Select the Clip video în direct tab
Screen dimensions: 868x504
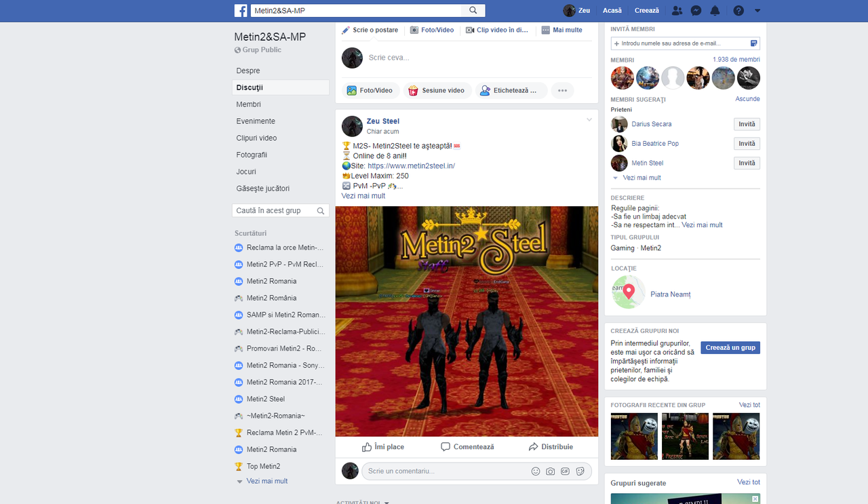(x=496, y=30)
